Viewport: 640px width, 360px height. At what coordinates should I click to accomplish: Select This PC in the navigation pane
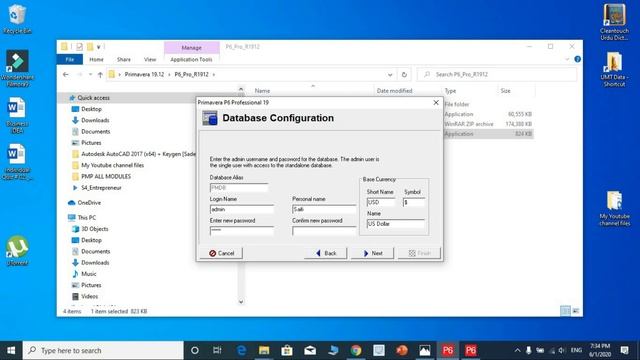[x=86, y=218]
